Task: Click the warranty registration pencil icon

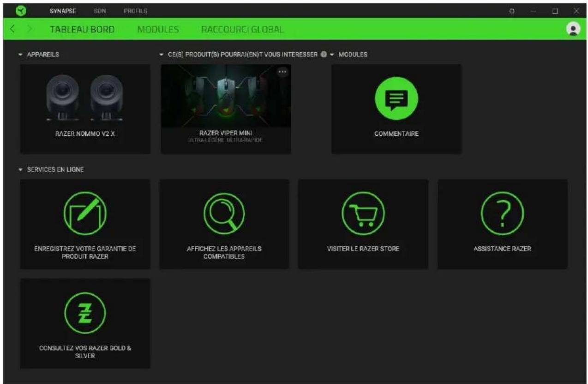Action: [x=85, y=213]
